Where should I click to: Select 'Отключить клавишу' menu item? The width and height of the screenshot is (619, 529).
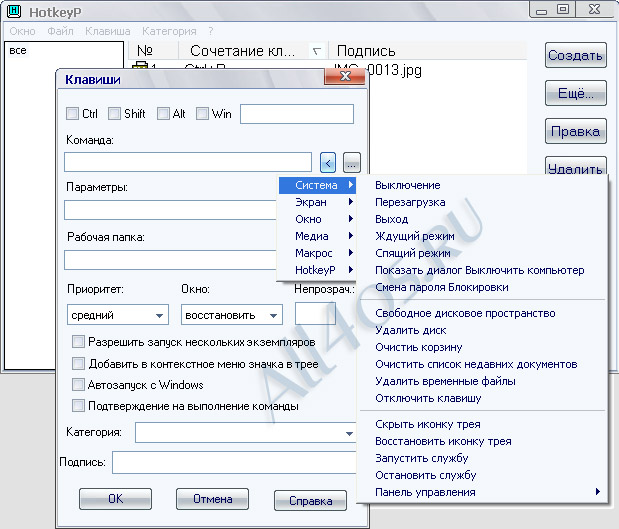tap(482, 398)
